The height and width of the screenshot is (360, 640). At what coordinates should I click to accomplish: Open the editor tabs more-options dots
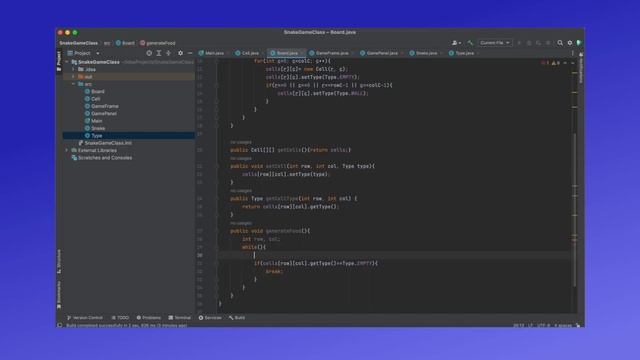[572, 53]
